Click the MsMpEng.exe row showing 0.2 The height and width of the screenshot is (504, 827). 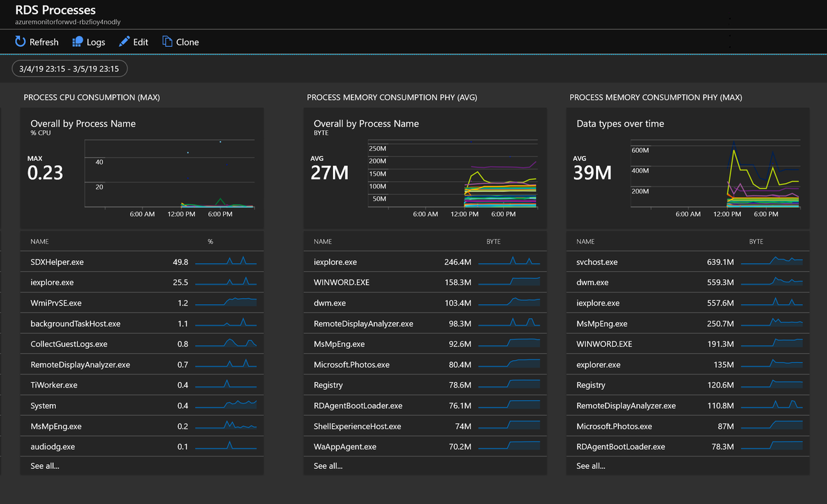pos(142,426)
